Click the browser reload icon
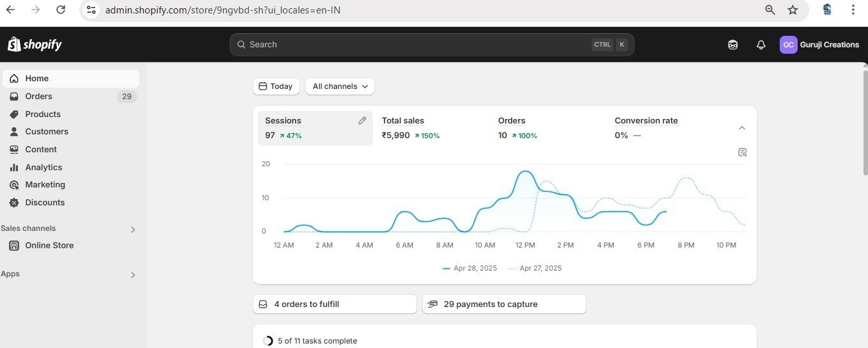 click(x=61, y=10)
